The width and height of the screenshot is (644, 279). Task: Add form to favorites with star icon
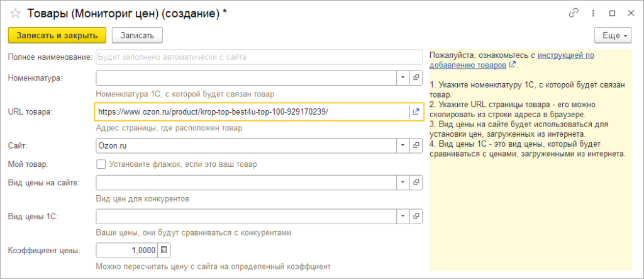15,14
